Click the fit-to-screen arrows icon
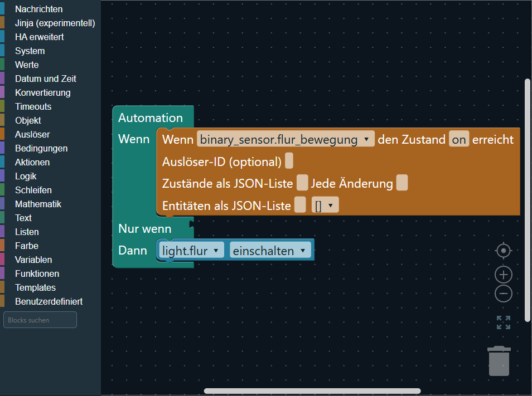 pyautogui.click(x=504, y=322)
